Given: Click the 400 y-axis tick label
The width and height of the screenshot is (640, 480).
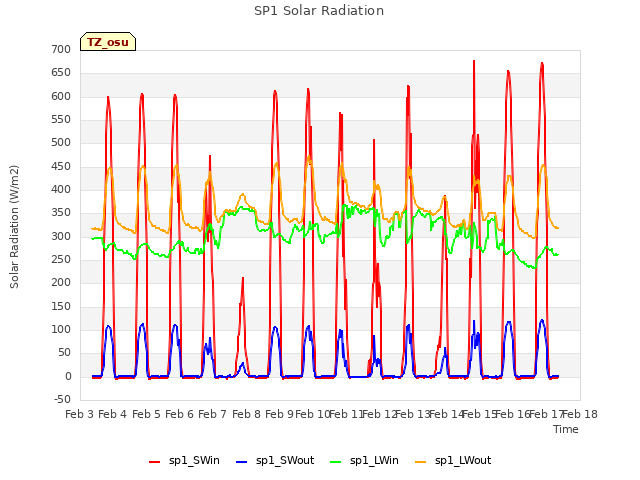Looking at the screenshot, I should coord(61,189).
